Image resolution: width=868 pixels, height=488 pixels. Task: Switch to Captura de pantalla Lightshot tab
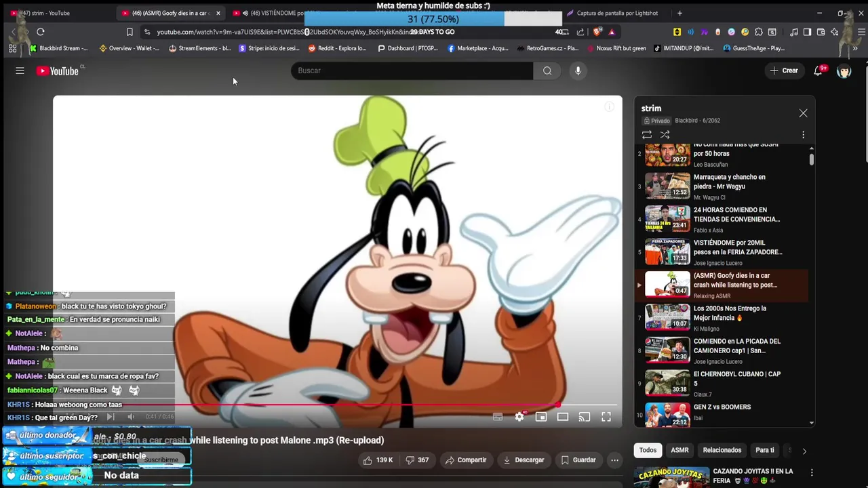point(614,13)
